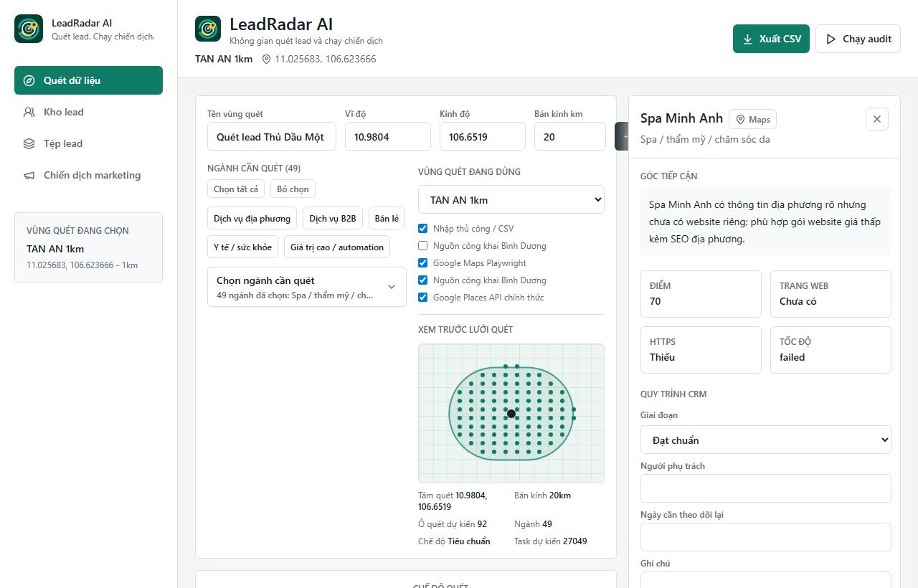Open the TAN AN 1km region dropdown

511,199
